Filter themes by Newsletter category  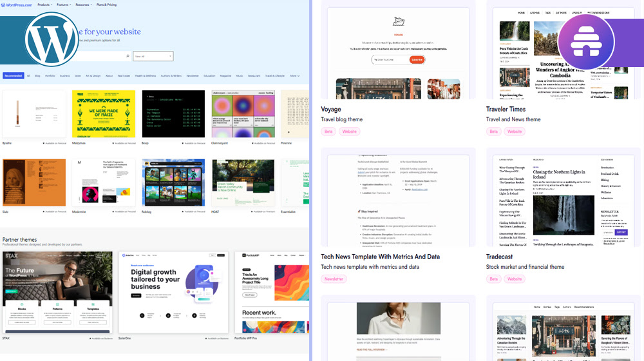[x=193, y=75]
